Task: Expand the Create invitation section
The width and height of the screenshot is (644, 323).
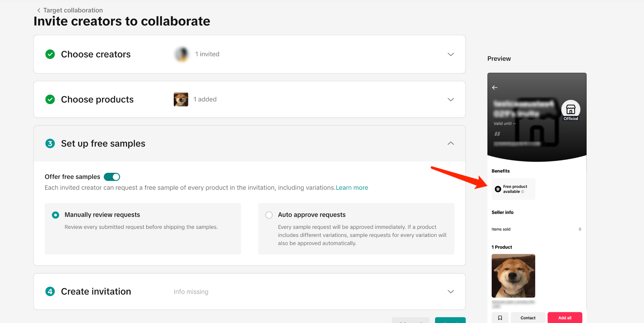Action: click(x=450, y=292)
